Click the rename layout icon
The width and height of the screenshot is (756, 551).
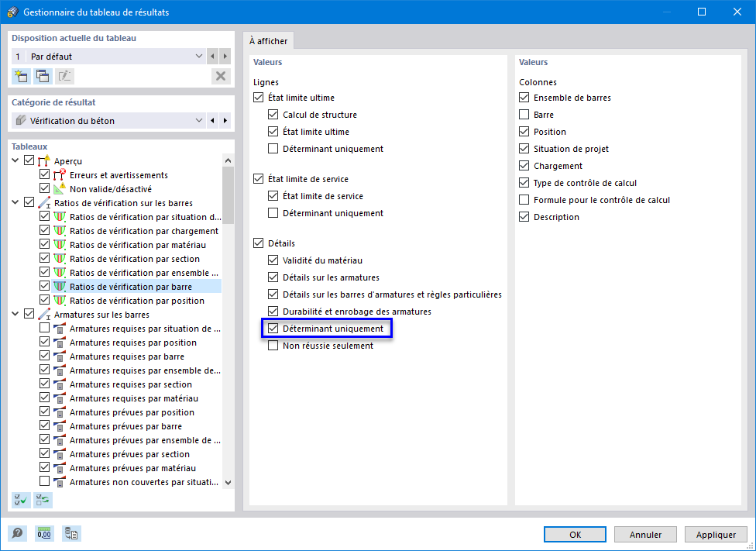tap(64, 76)
